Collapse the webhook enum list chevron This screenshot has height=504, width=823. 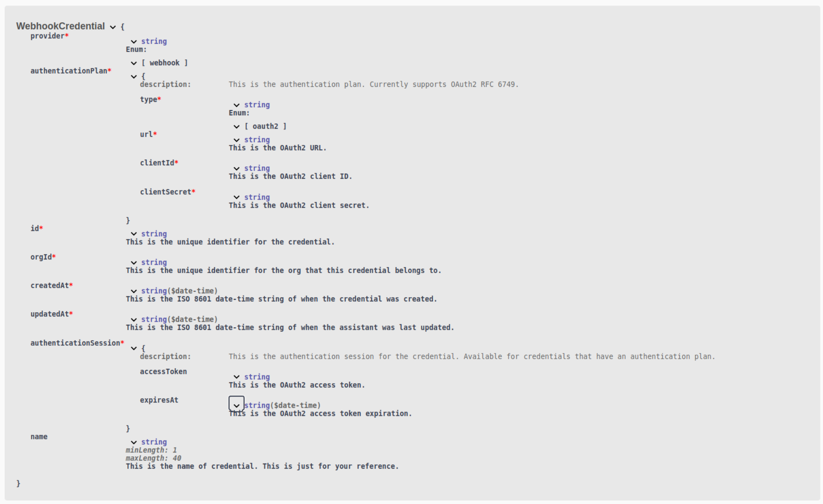point(134,63)
